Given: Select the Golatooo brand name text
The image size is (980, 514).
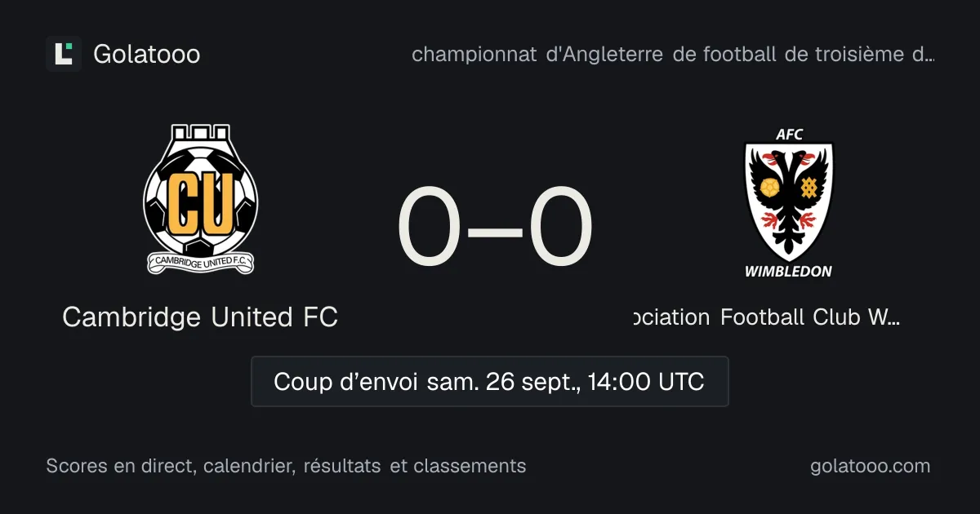Looking at the screenshot, I should (147, 55).
